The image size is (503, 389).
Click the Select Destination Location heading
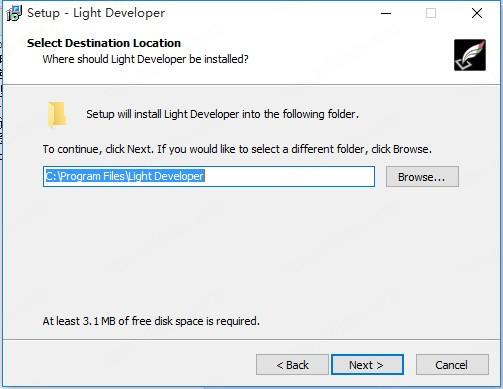pos(104,43)
